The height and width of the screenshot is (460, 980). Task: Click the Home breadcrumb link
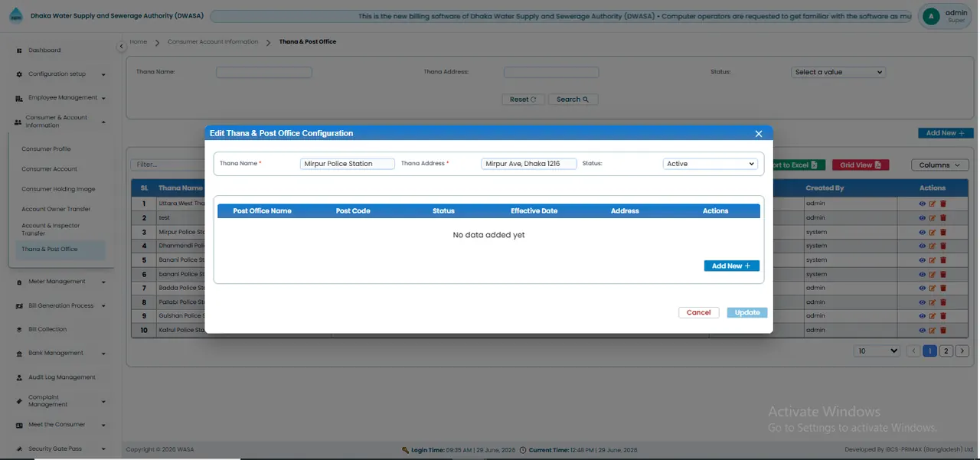[138, 41]
